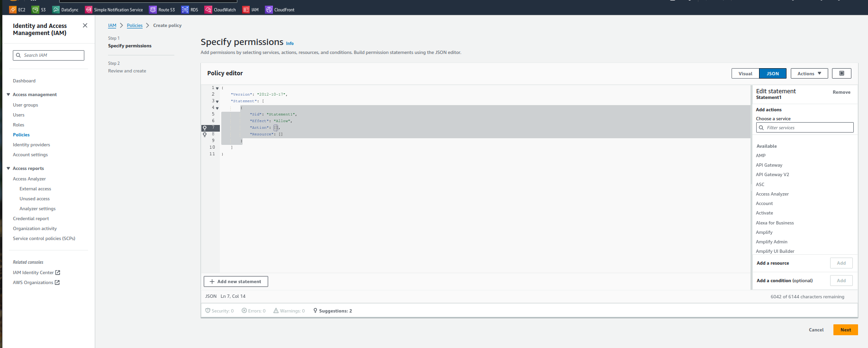868x348 pixels.
Task: Close the IAM navigation panel
Action: [85, 26]
